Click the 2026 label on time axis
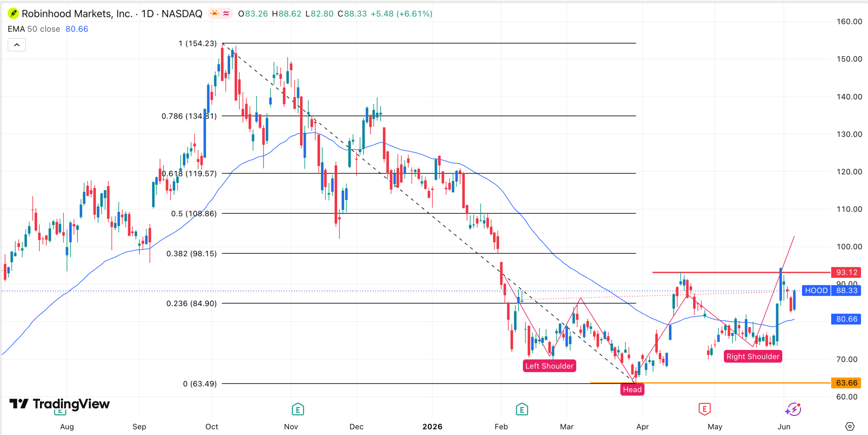 (432, 427)
